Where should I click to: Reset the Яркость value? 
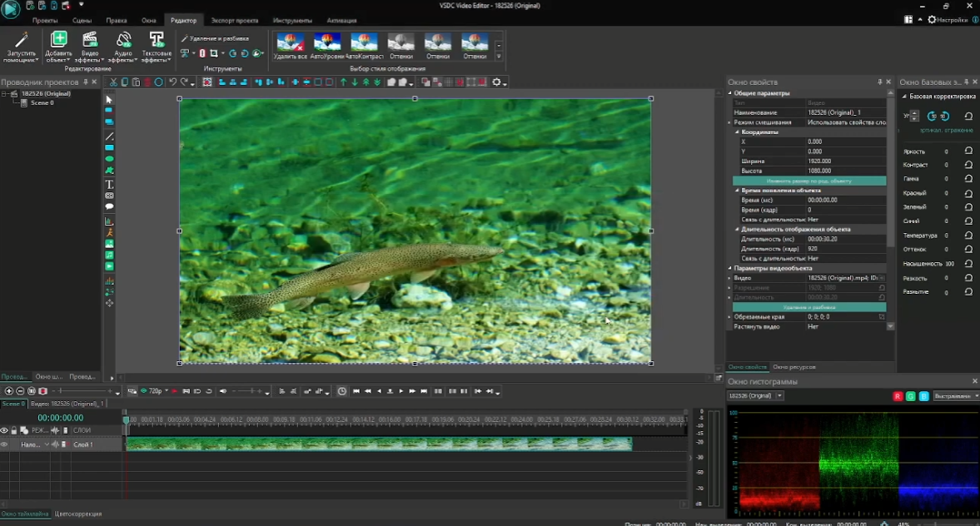pos(968,151)
